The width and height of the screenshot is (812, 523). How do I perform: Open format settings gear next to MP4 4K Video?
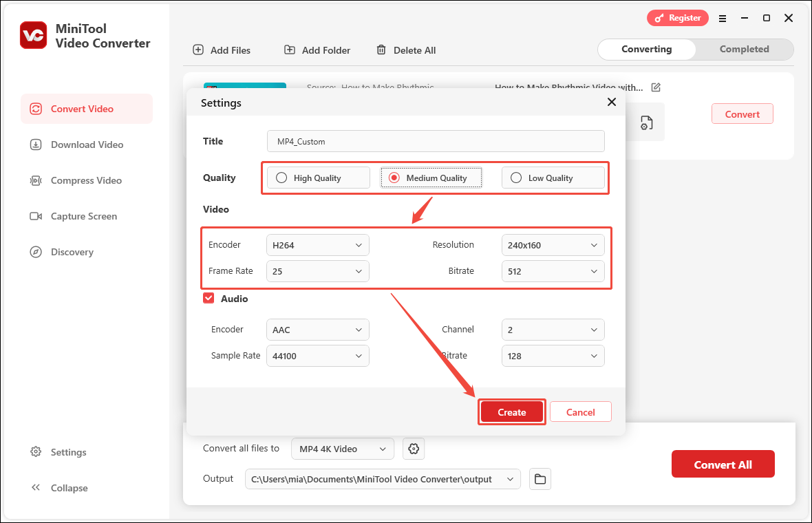tap(414, 449)
